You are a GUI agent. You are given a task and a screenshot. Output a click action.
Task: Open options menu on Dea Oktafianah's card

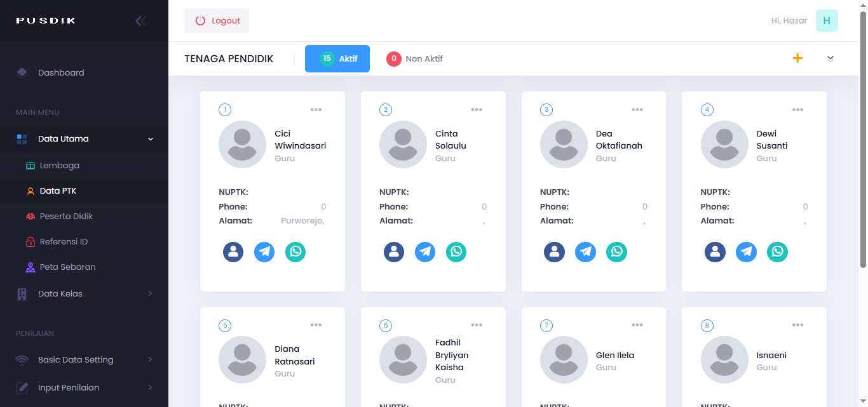pyautogui.click(x=637, y=110)
